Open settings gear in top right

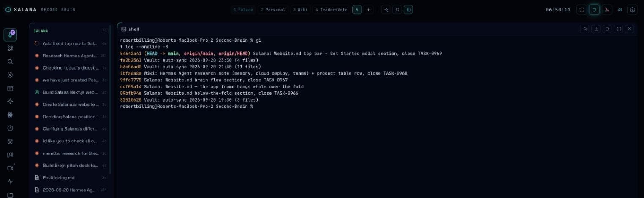click(632, 10)
